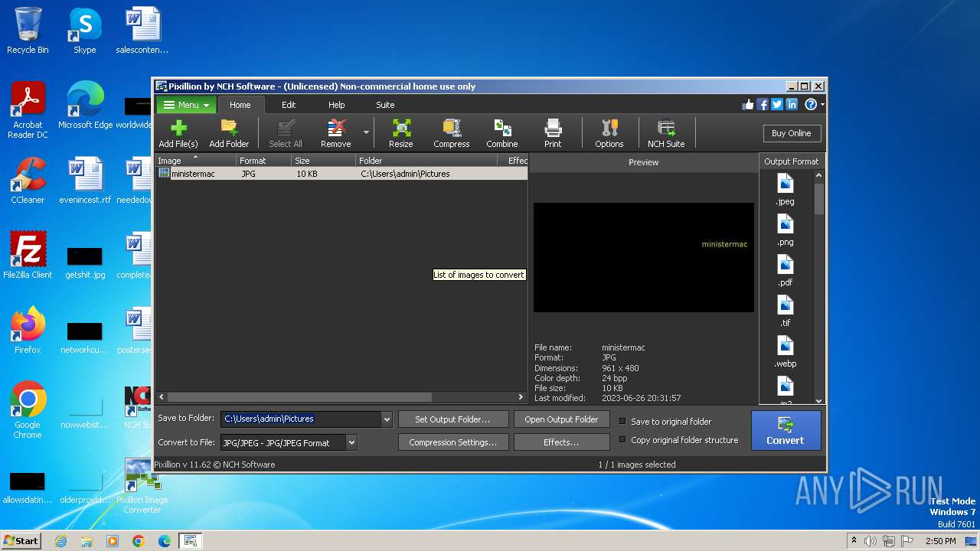Click the Print toolbar icon

553,133
